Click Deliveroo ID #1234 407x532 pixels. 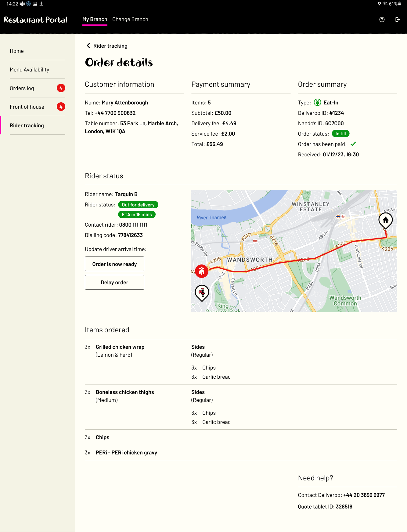tap(337, 113)
